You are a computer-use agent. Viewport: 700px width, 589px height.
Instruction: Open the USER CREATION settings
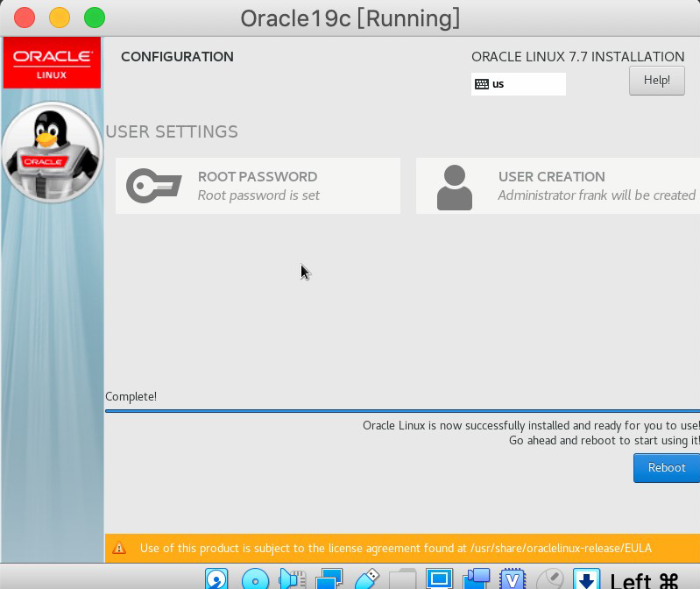(558, 186)
